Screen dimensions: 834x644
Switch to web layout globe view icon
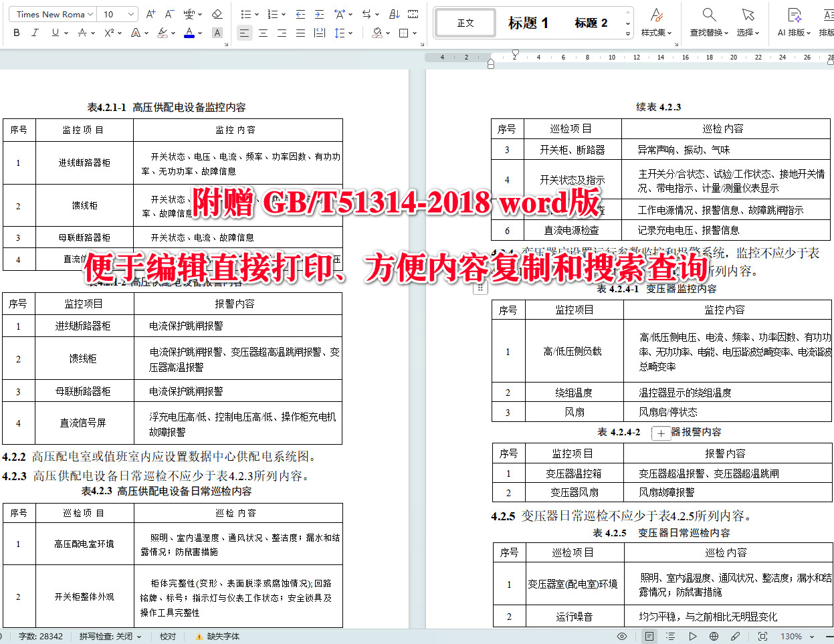point(714,636)
